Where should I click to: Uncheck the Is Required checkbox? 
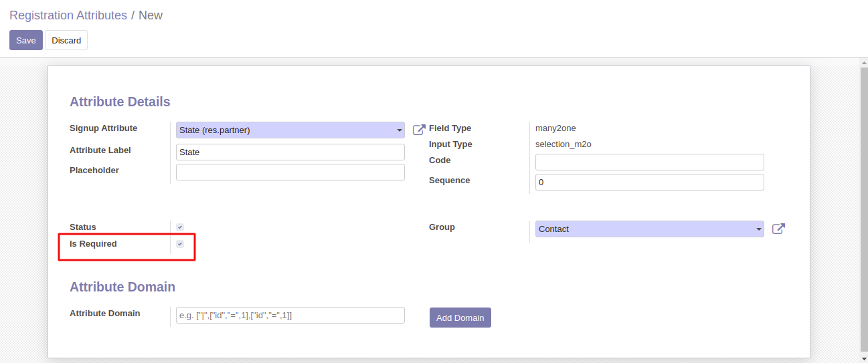180,244
